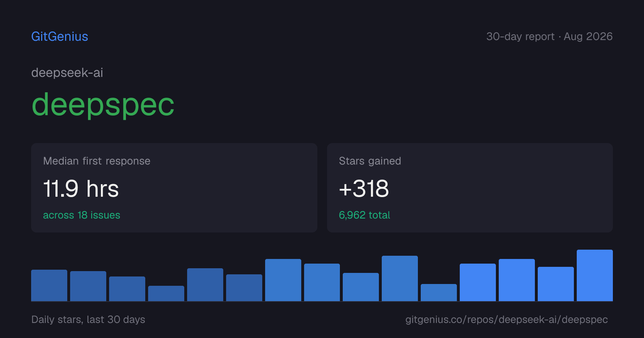Open the gitgenius.co/repos/deepseek-ai/deepspec URL
Image resolution: width=644 pixels, height=338 pixels.
point(507,319)
